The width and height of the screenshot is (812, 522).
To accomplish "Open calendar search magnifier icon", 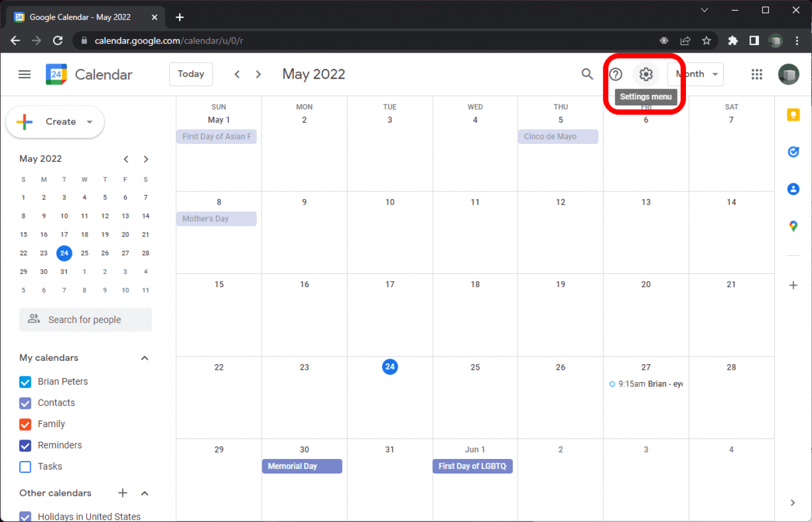I will 587,74.
